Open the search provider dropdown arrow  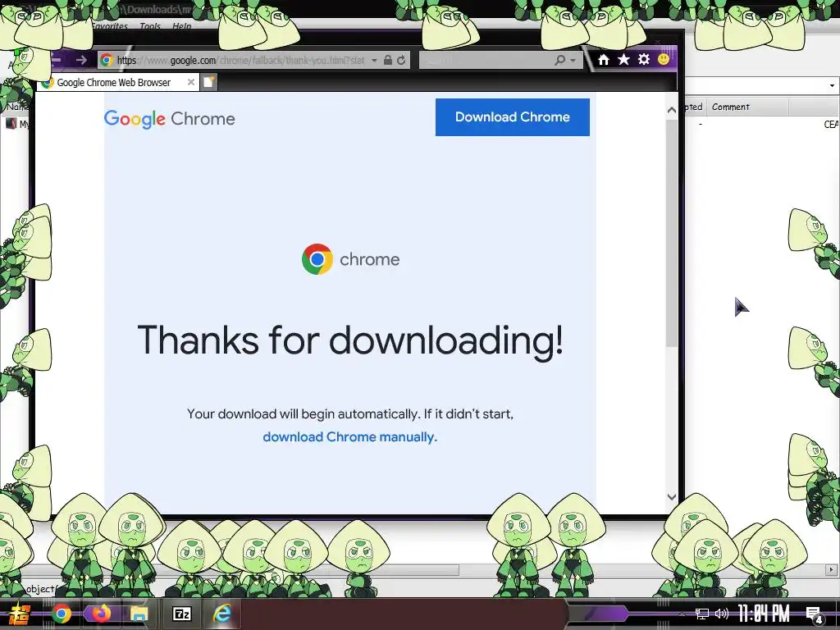pyautogui.click(x=573, y=60)
